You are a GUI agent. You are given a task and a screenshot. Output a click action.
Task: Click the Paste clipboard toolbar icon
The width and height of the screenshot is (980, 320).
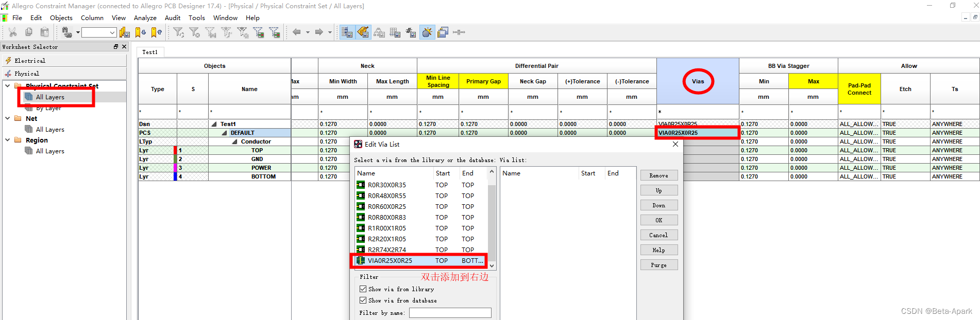[45, 32]
